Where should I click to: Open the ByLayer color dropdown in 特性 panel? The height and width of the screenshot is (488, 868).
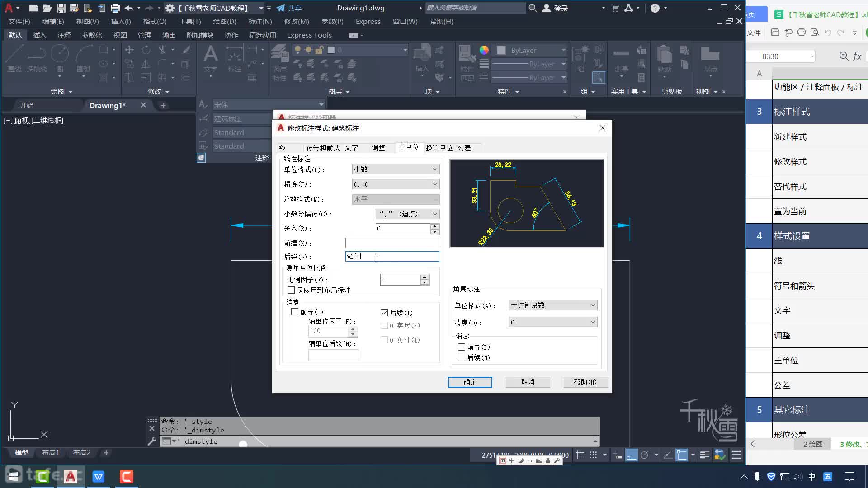coord(532,50)
